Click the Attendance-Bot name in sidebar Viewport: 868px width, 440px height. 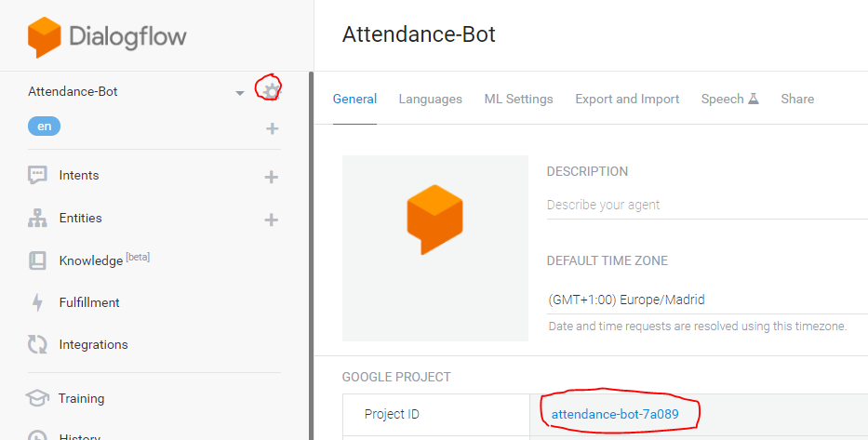[73, 91]
